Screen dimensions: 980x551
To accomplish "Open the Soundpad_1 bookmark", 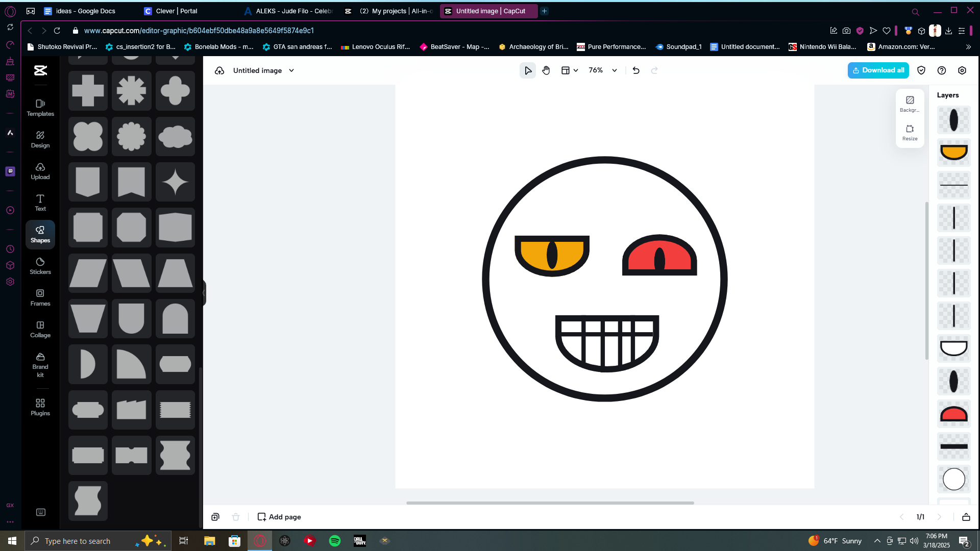I will tap(679, 46).
